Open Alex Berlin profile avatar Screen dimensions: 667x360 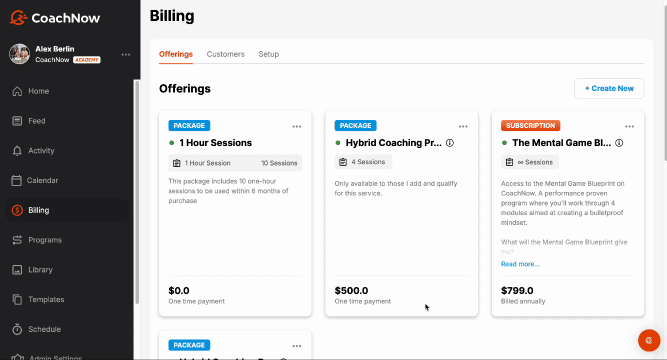coord(20,54)
